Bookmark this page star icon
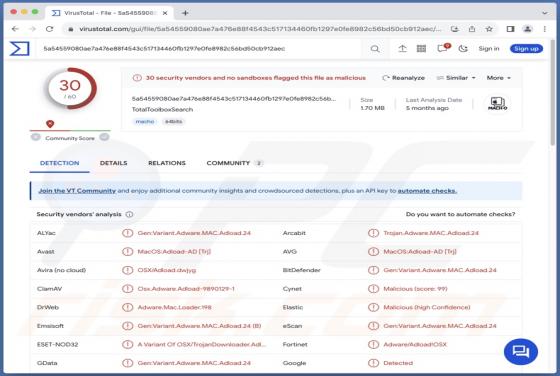 pyautogui.click(x=489, y=29)
